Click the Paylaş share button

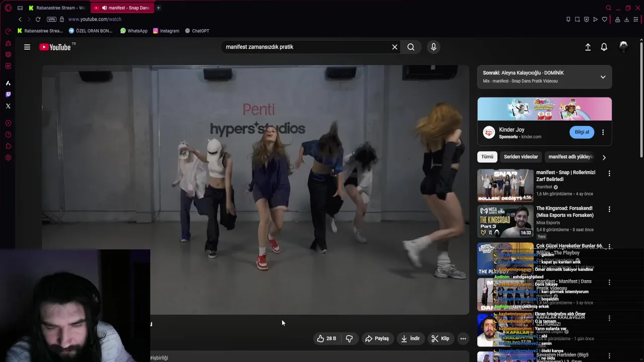[x=377, y=338]
